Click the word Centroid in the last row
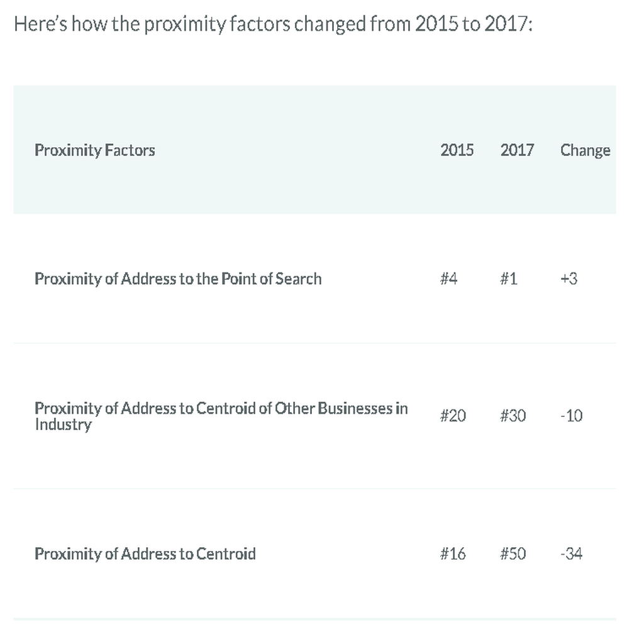 (x=226, y=553)
